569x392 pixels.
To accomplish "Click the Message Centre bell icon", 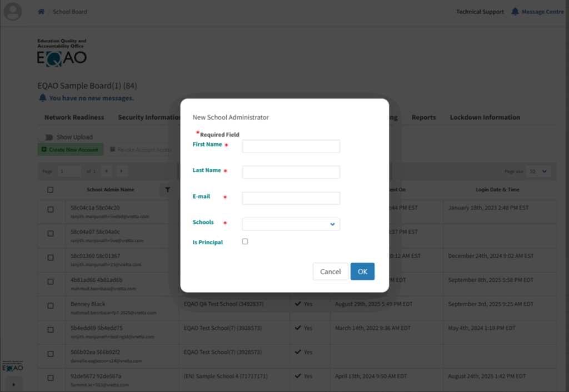I will click(x=515, y=12).
